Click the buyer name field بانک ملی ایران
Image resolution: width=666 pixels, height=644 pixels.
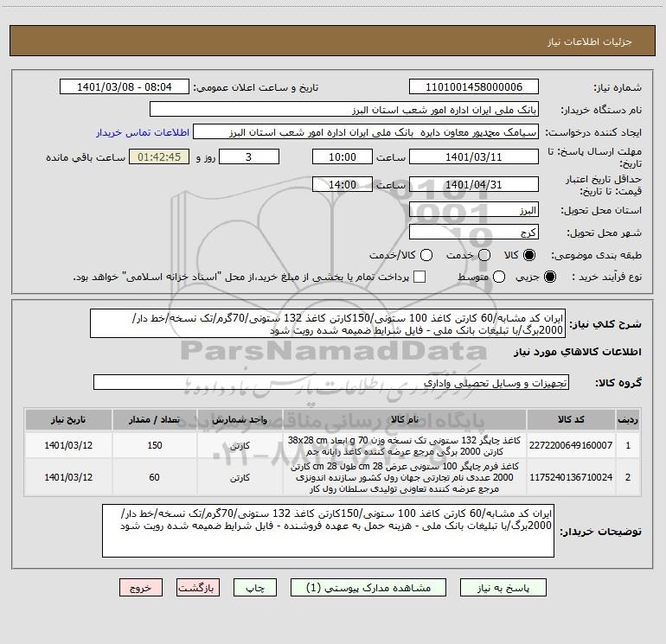(344, 110)
